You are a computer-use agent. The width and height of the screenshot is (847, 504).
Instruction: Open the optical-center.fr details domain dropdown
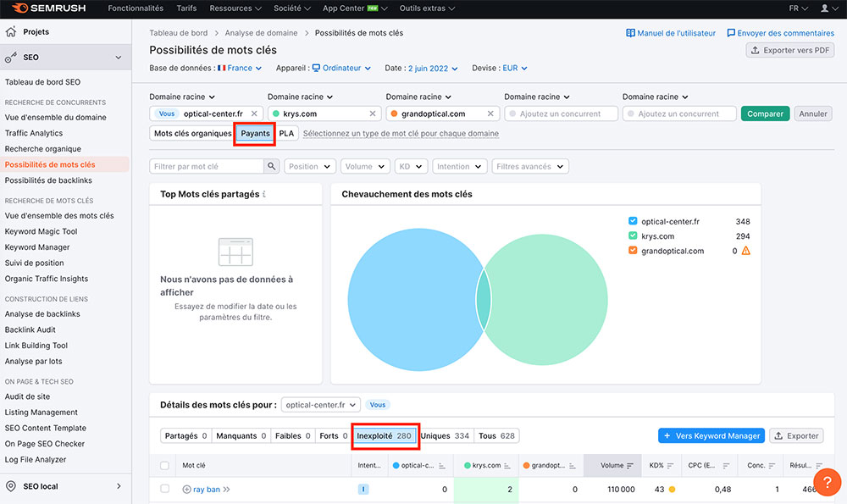tap(321, 405)
